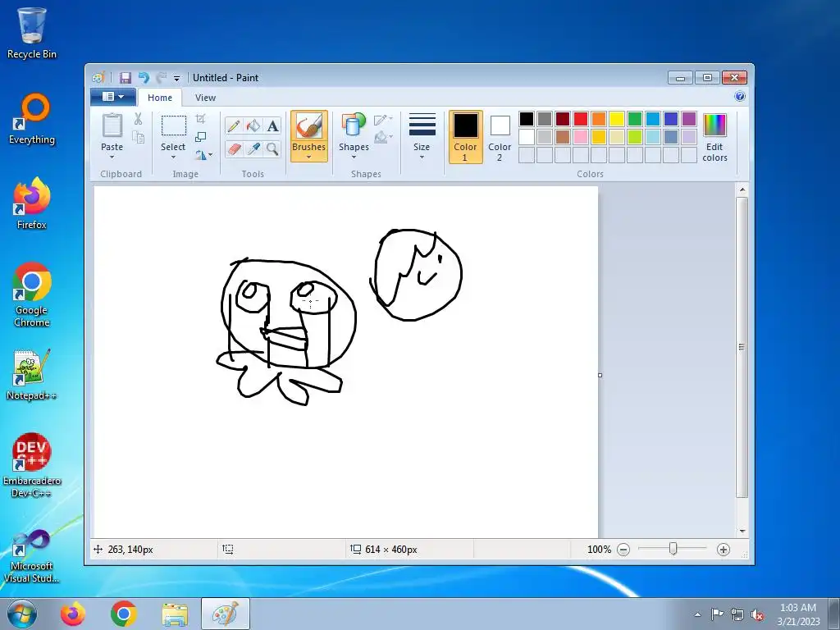Select the Fill with color bucket tool
The height and width of the screenshot is (630, 840).
(x=253, y=126)
